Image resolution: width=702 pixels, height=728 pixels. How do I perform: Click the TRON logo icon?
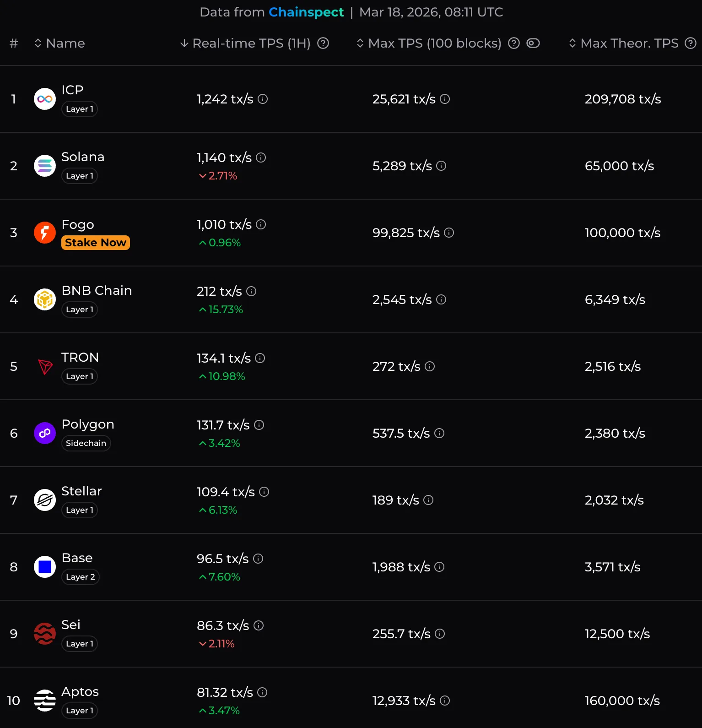pyautogui.click(x=45, y=366)
